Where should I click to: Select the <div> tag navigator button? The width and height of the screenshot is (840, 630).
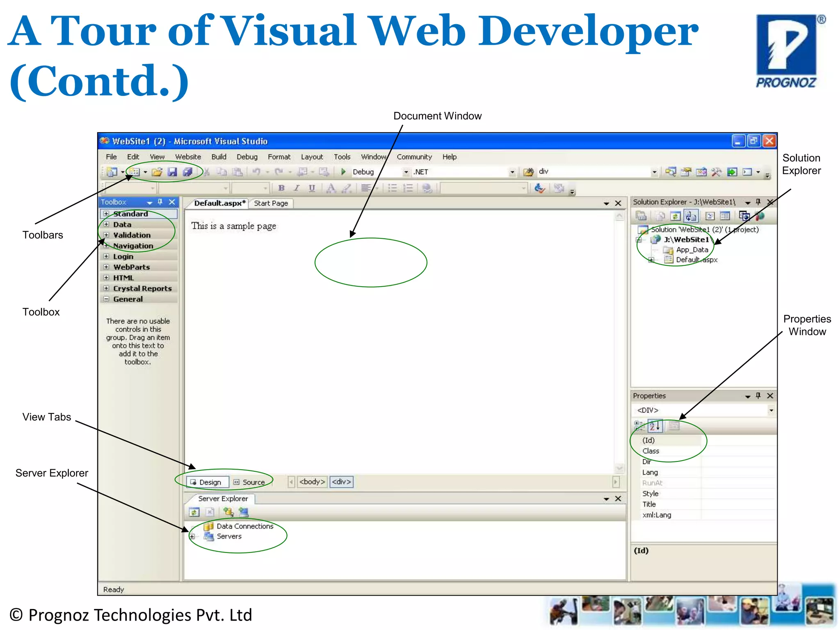pyautogui.click(x=341, y=482)
